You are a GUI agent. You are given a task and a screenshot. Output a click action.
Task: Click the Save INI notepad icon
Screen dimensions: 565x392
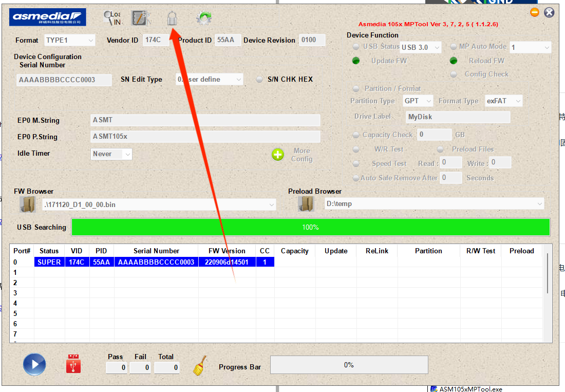tap(141, 18)
